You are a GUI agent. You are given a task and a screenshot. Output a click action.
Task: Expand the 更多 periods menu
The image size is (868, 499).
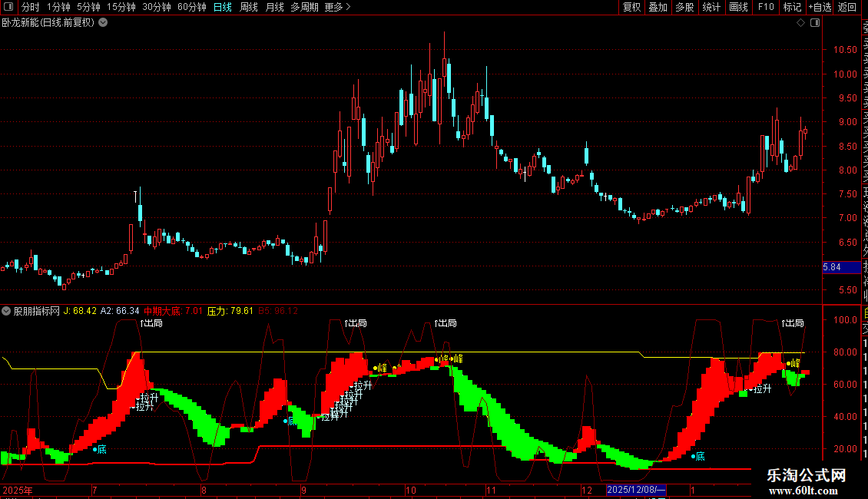(x=337, y=7)
